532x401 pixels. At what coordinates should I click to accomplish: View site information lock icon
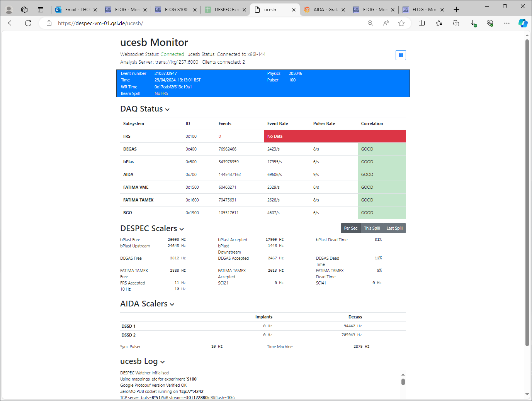click(x=49, y=23)
